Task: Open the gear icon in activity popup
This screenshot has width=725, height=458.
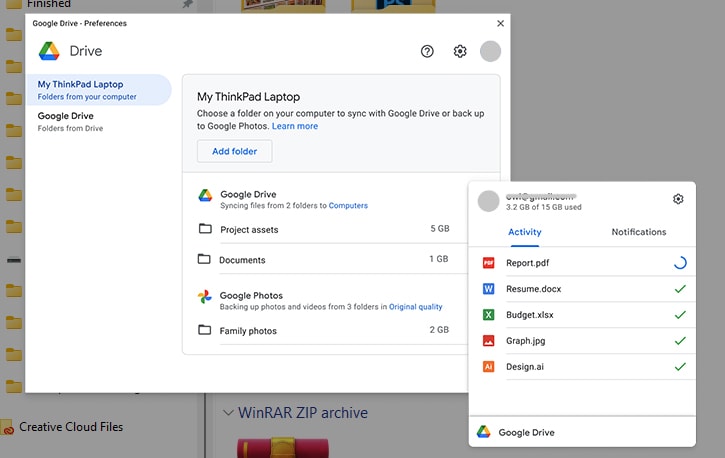Action: (x=678, y=199)
